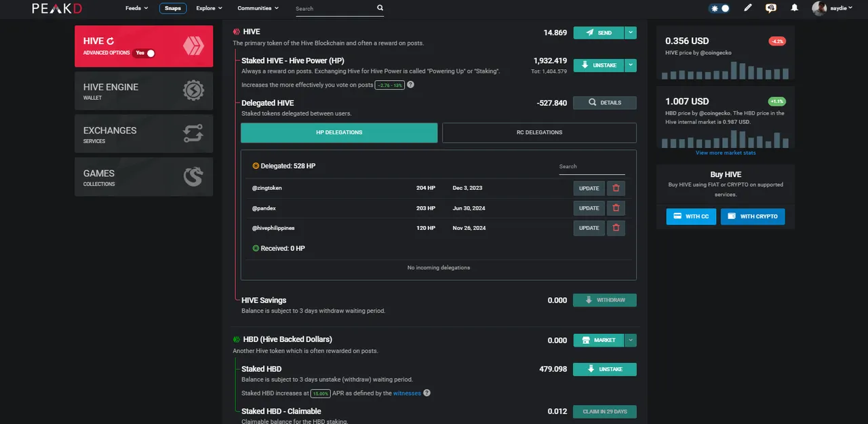The image size is (868, 424).
Task: Click the 15.00% APR badge
Action: pos(321,393)
